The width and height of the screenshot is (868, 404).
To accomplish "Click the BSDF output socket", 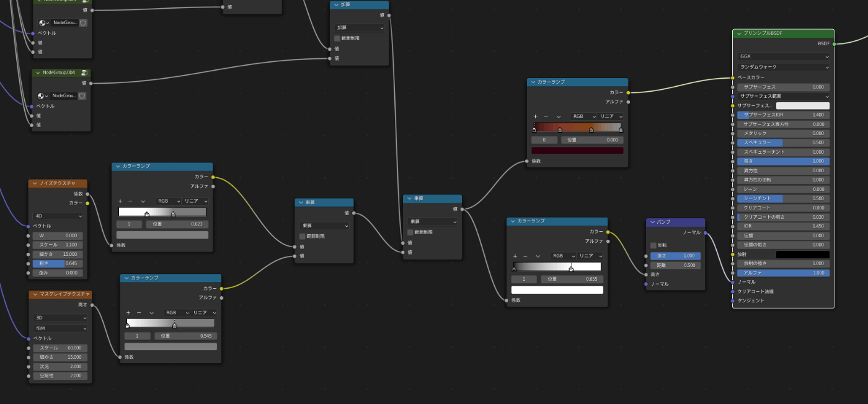I will [x=835, y=44].
